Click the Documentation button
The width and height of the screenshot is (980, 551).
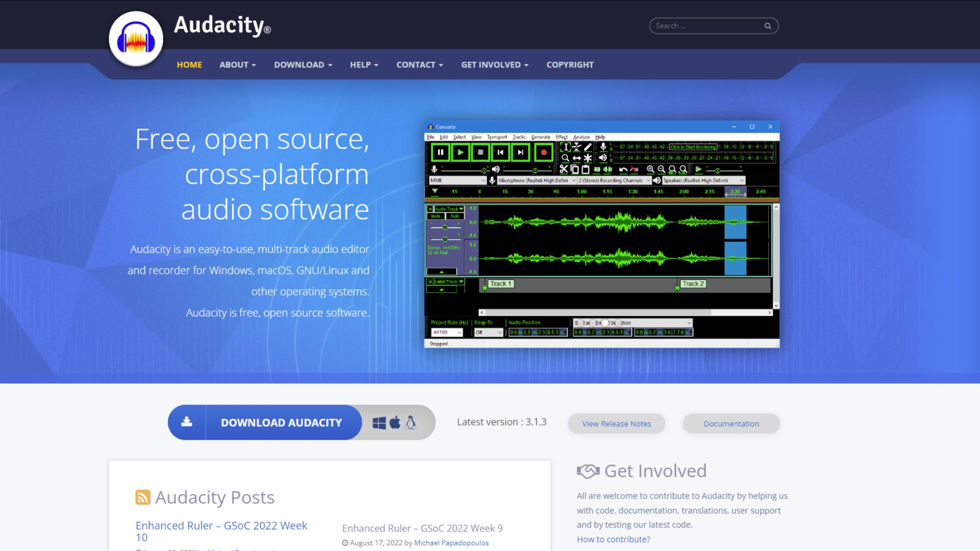point(731,424)
